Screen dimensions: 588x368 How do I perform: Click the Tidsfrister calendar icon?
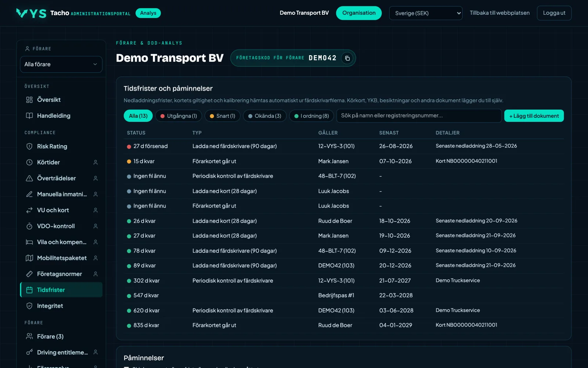coord(29,290)
